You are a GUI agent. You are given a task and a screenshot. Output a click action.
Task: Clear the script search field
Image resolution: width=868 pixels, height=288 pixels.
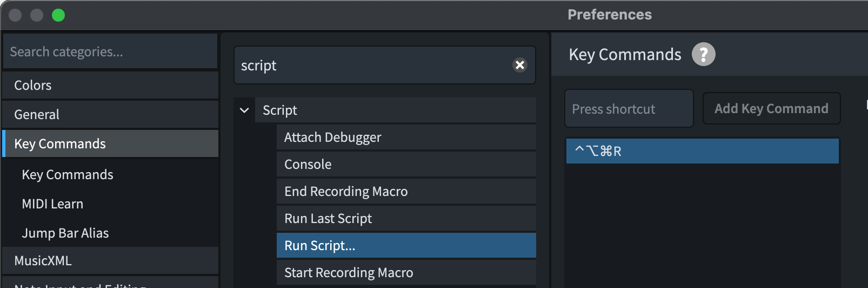tap(520, 65)
